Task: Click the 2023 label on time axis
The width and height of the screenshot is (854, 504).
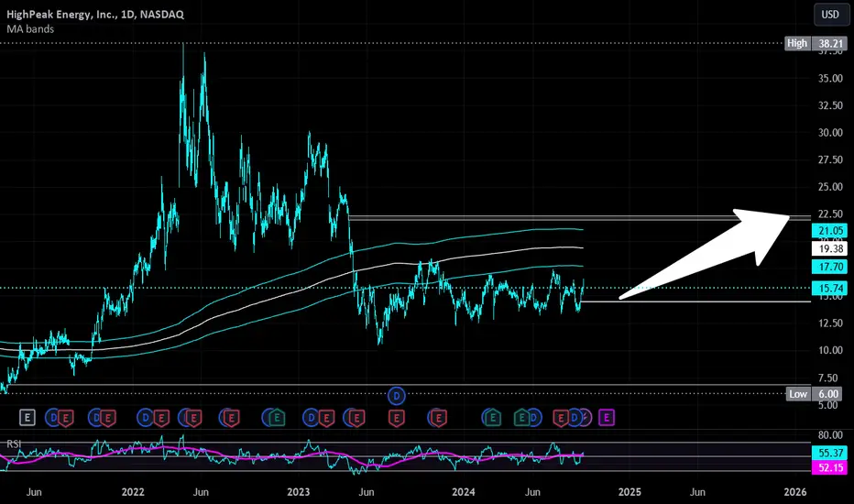Action: (x=299, y=492)
